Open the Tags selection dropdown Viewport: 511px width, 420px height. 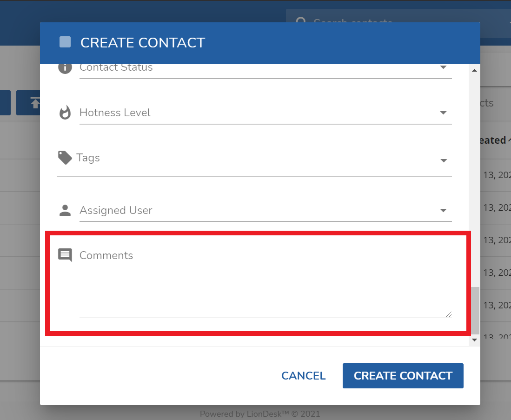[444, 160]
